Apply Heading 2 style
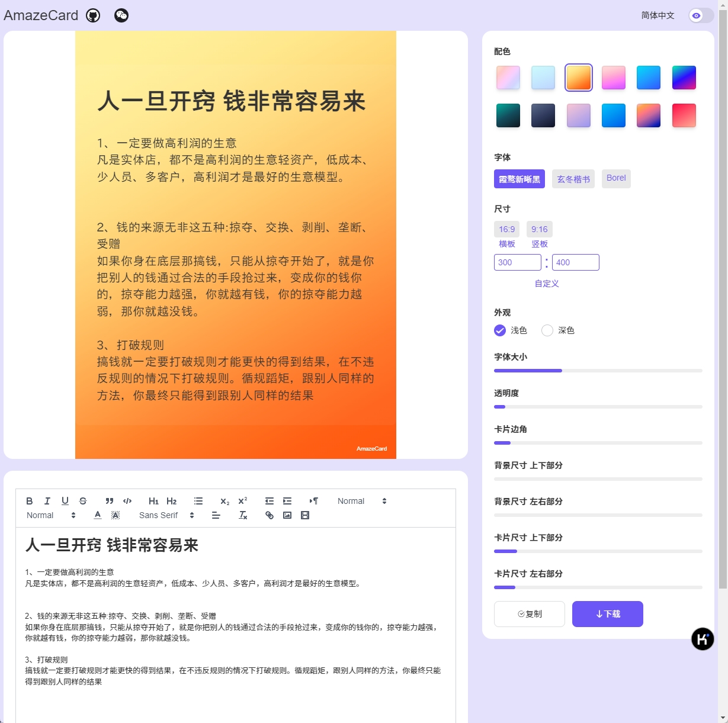Screen dimensions: 728x723 point(172,501)
